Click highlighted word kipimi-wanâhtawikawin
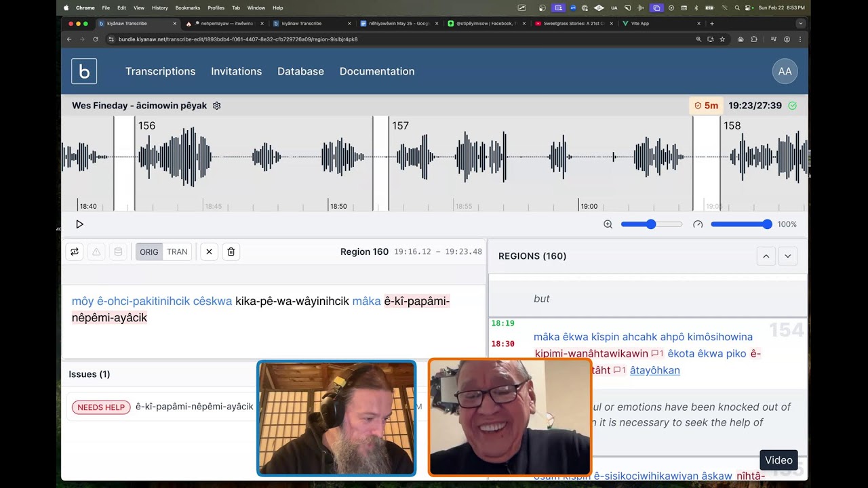The height and width of the screenshot is (488, 868). tap(591, 354)
